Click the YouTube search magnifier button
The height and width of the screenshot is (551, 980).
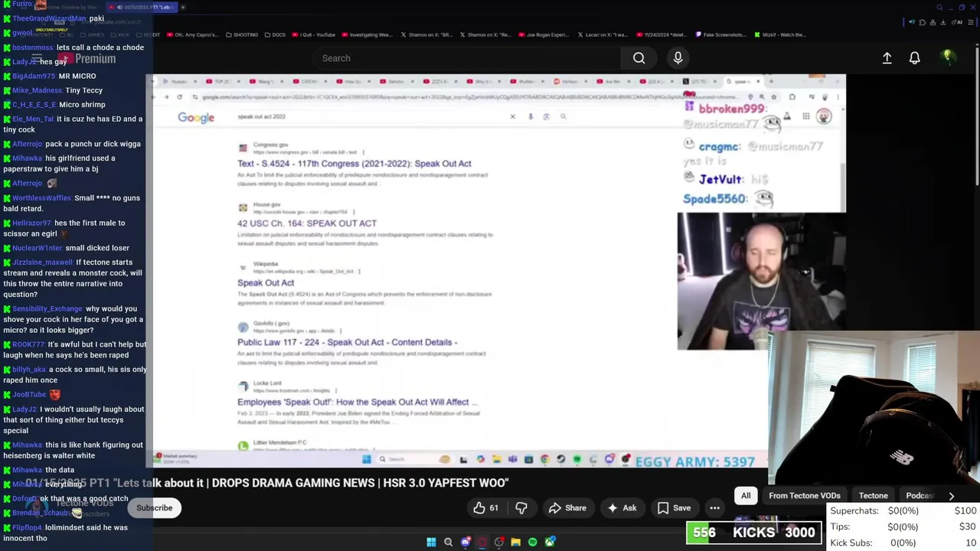click(x=639, y=58)
